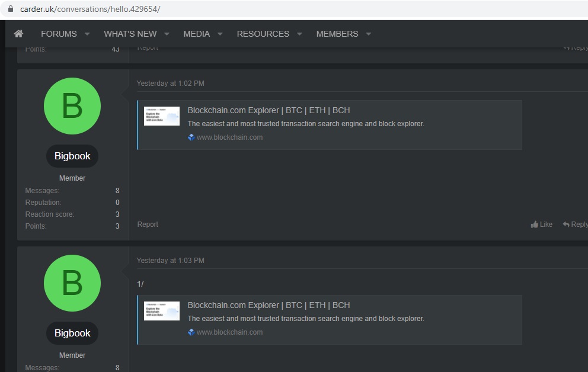
Task: Click the blockchain.com favicon in the 1:03 PM post
Action: tap(191, 332)
